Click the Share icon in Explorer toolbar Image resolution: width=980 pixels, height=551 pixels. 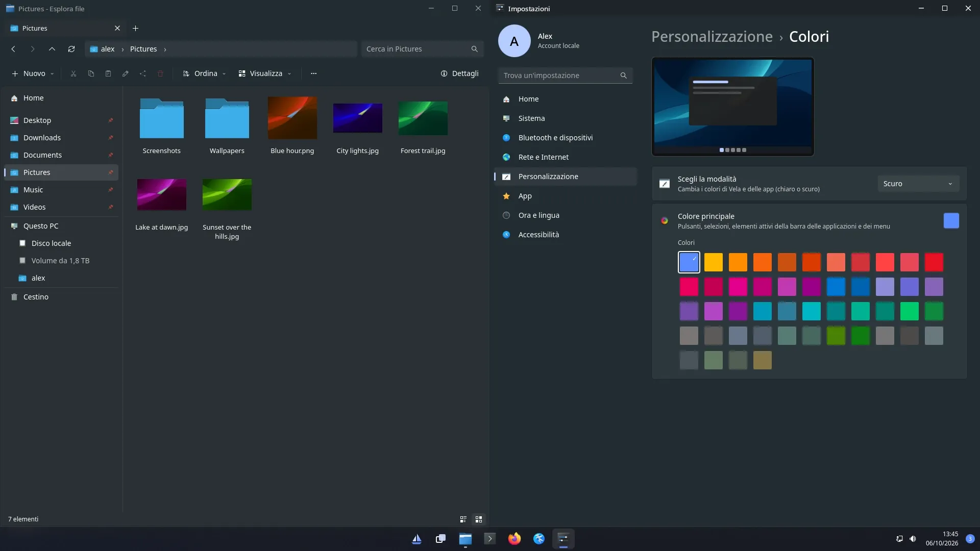[143, 73]
